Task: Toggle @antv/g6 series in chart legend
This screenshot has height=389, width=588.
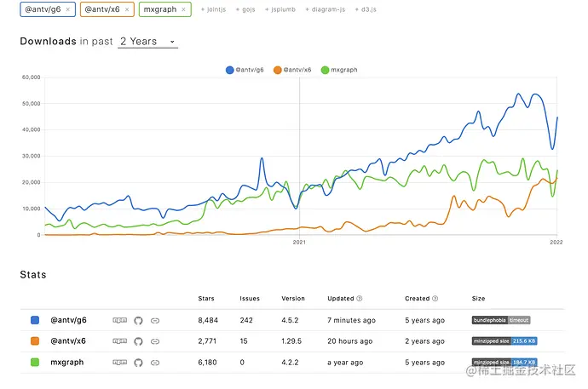Action: [245, 70]
